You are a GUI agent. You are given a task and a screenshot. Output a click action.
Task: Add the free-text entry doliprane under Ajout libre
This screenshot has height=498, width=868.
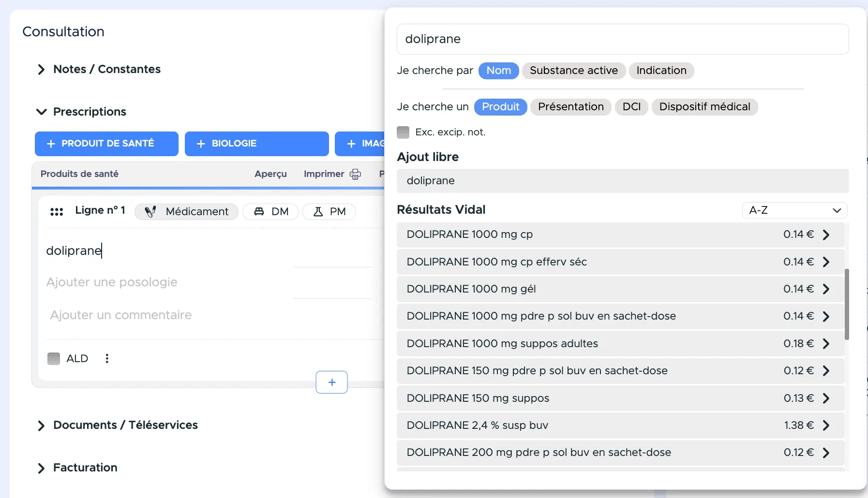tap(623, 181)
